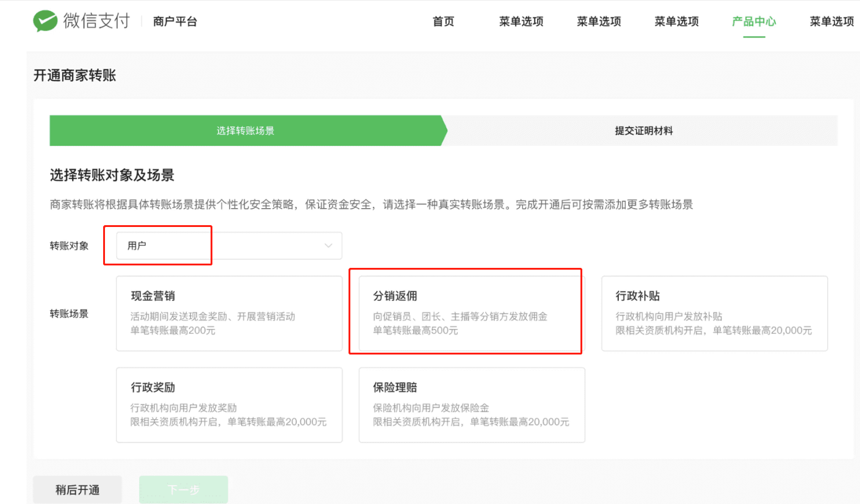Open the second 菜单选项 in the navigation bar

tap(599, 22)
